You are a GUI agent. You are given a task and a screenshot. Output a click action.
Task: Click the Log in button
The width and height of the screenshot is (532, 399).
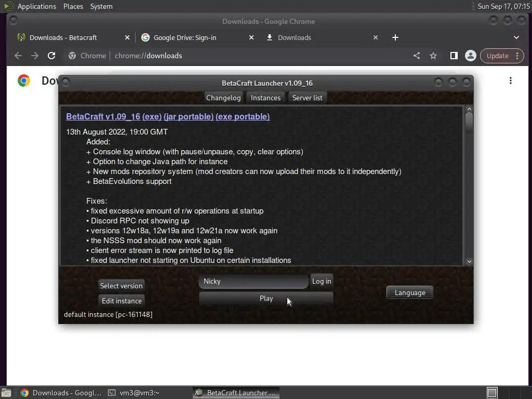pos(322,281)
